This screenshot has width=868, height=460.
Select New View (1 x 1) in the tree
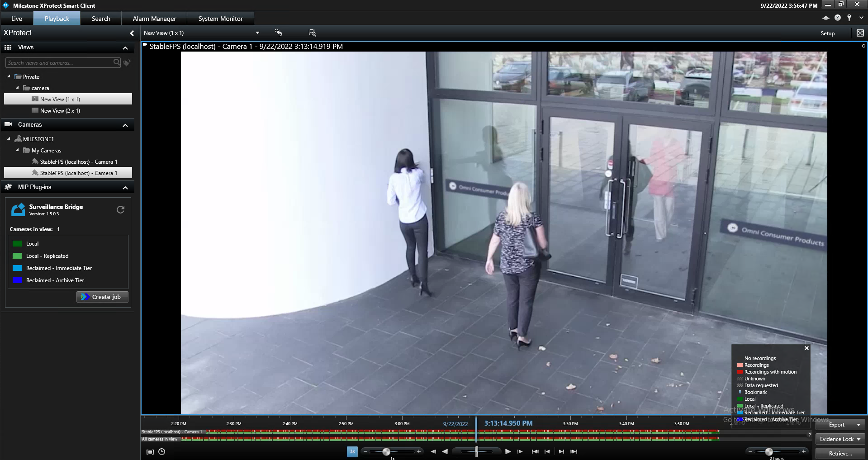(x=68, y=99)
